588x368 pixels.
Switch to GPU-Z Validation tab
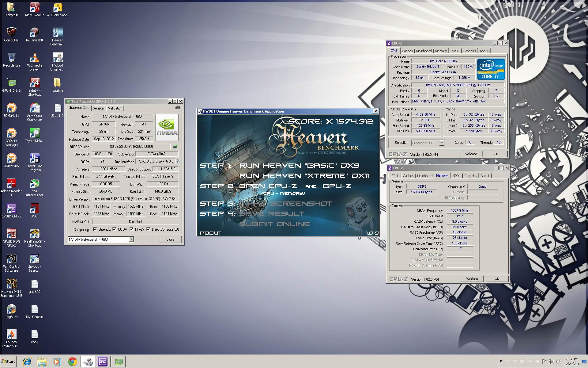point(115,108)
